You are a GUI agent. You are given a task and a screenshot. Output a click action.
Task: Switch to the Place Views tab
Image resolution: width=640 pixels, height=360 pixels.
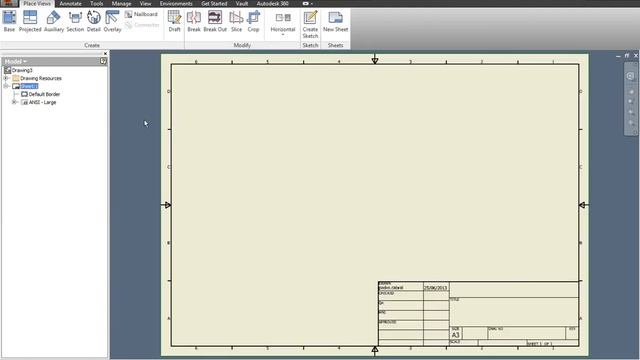(x=37, y=3)
